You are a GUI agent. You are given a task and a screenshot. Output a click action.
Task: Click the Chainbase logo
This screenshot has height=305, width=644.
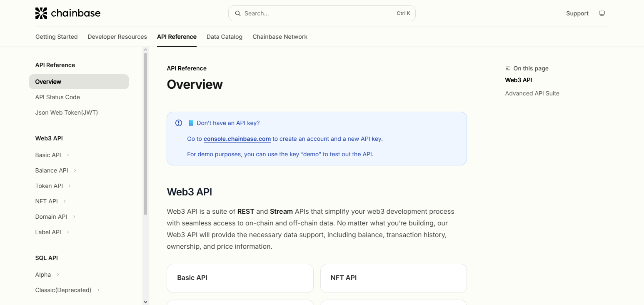tap(68, 13)
